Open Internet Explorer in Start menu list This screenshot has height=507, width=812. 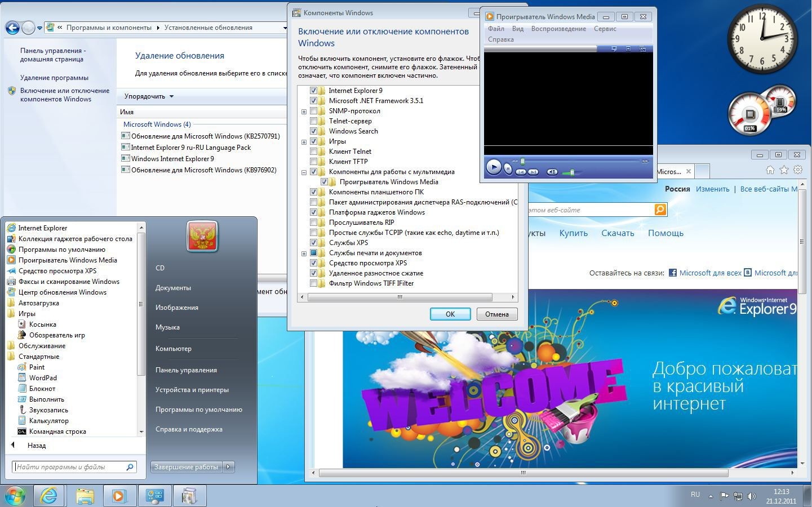click(x=42, y=228)
